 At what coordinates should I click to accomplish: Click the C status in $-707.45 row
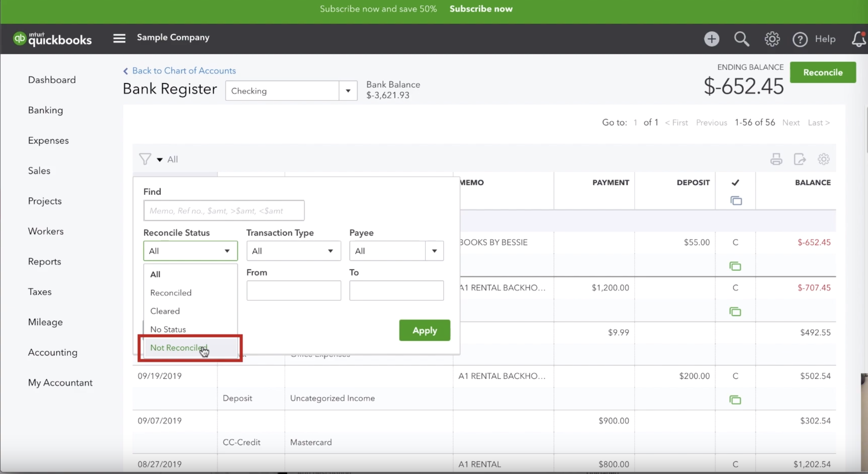735,288
